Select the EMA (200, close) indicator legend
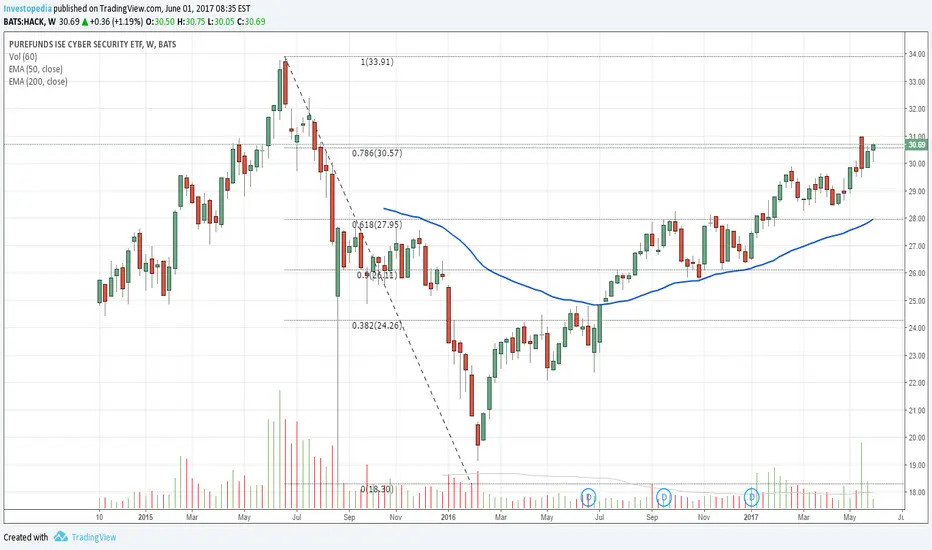The image size is (932, 550). (38, 81)
